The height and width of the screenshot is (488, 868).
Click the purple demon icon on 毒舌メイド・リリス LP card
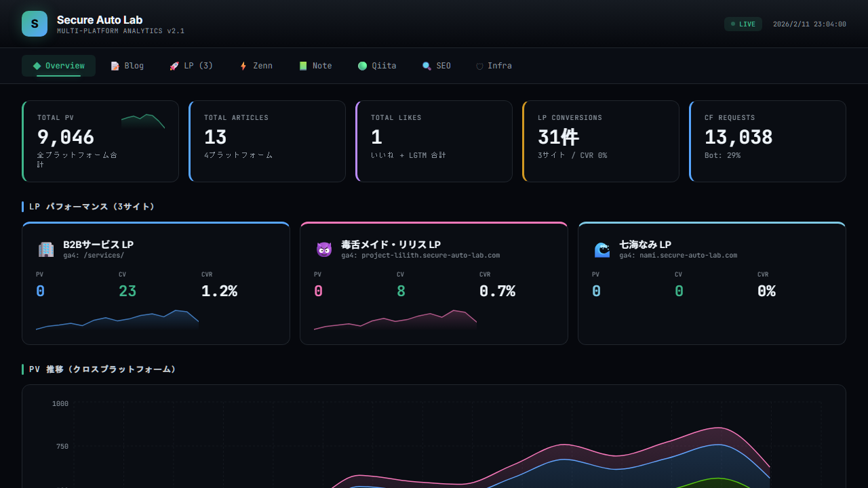pyautogui.click(x=323, y=249)
